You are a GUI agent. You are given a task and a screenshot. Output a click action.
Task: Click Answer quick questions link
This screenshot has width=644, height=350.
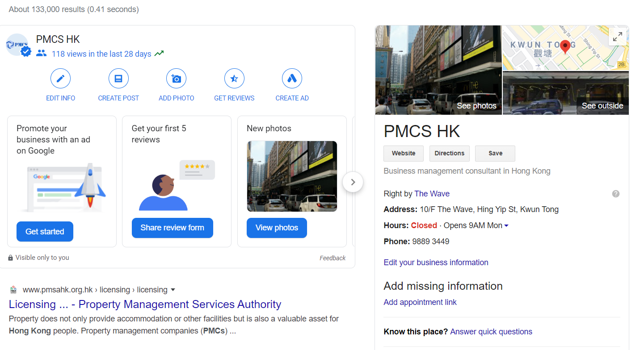tap(491, 332)
